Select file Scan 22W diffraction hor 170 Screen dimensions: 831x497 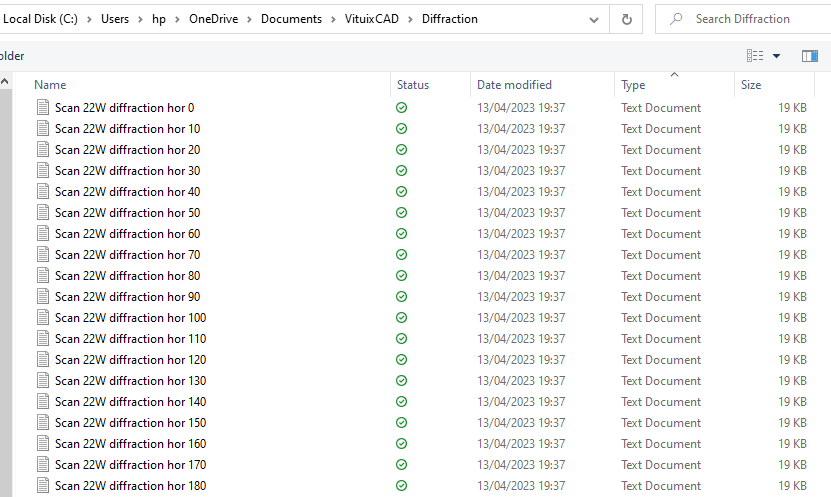click(130, 465)
